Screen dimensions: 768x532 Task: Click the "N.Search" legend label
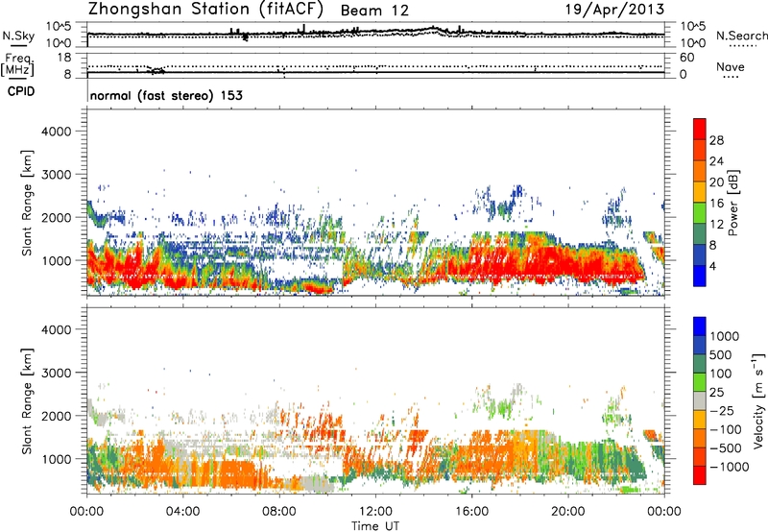741,36
